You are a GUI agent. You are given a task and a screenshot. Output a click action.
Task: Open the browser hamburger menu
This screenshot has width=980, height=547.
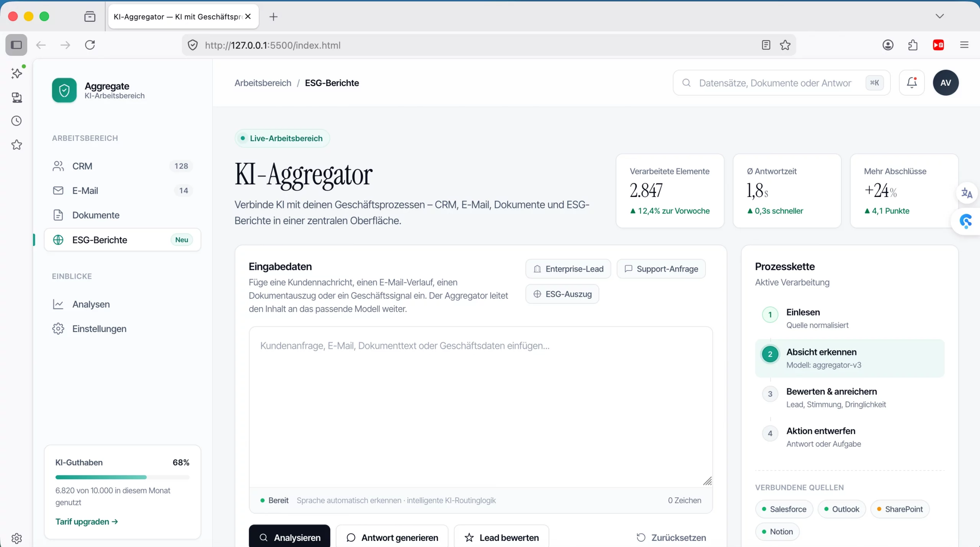point(964,45)
